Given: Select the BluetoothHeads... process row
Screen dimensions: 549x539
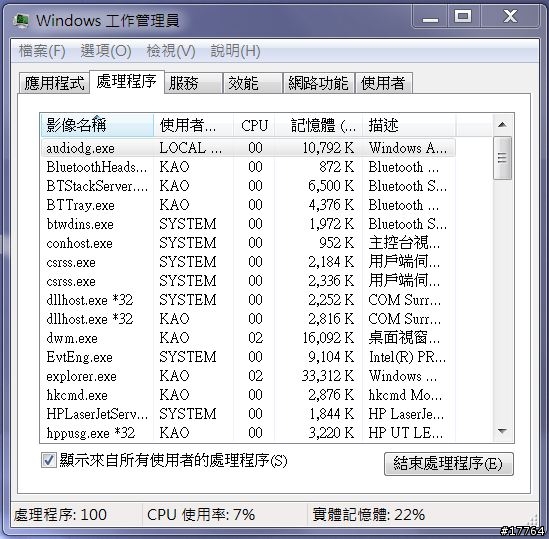Looking at the screenshot, I should [248, 167].
